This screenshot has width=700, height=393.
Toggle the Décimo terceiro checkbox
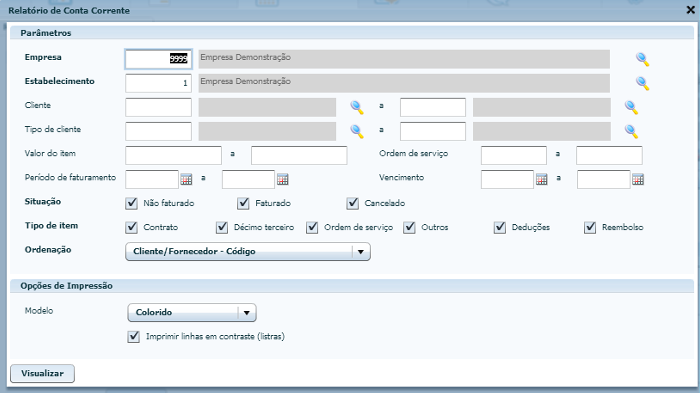[x=222, y=227]
